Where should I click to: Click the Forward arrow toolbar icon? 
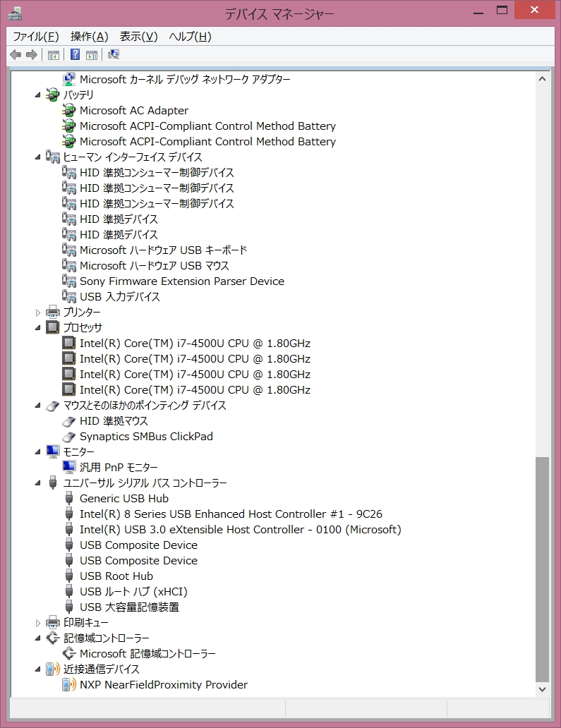point(32,55)
